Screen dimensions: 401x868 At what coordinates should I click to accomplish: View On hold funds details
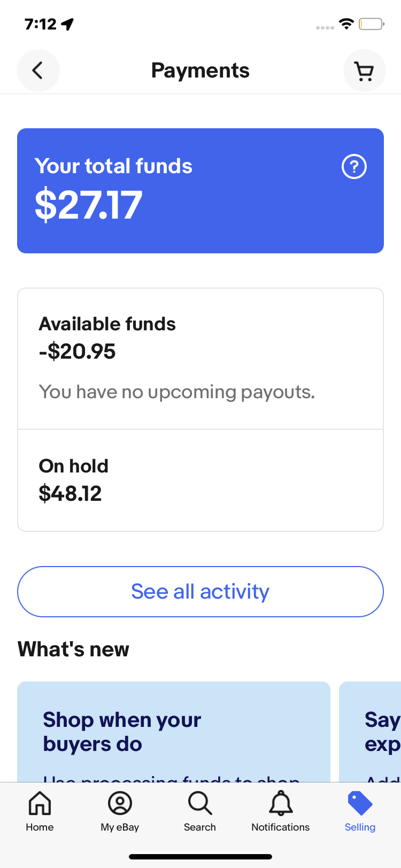click(x=200, y=480)
